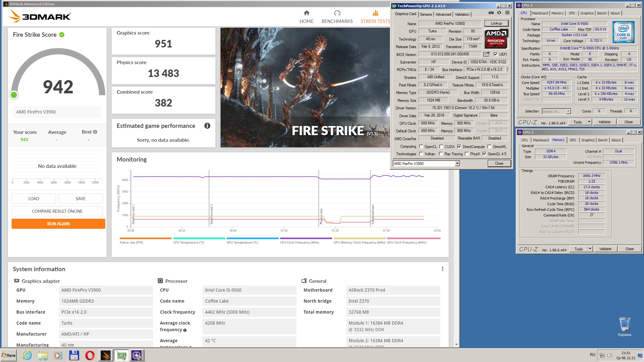
Task: Click the Close button in GPU-Z
Action: click(x=499, y=163)
